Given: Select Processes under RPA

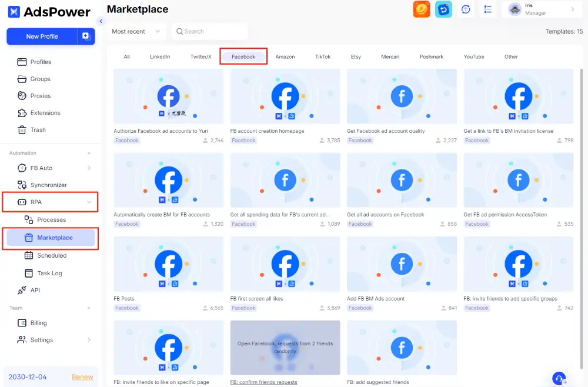Looking at the screenshot, I should pos(51,220).
